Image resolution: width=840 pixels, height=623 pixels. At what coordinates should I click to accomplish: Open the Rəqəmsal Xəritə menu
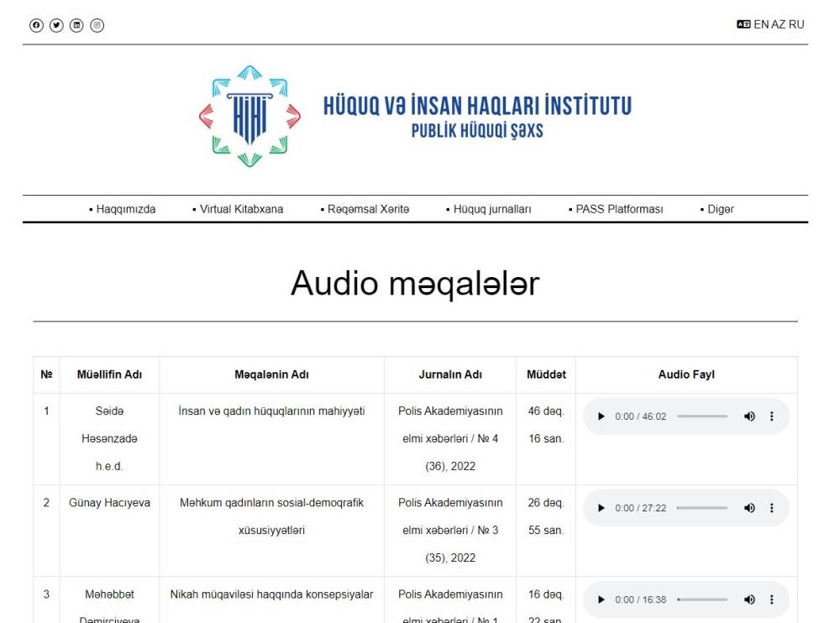point(365,209)
